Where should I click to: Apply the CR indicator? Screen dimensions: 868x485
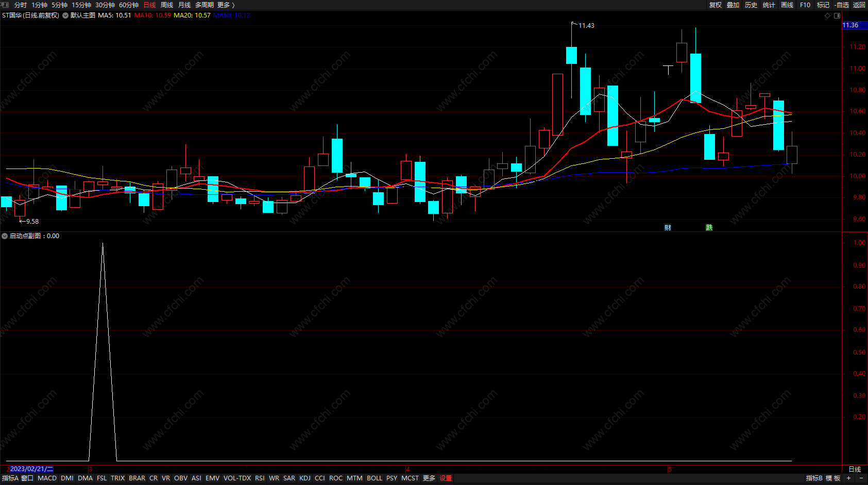click(154, 478)
